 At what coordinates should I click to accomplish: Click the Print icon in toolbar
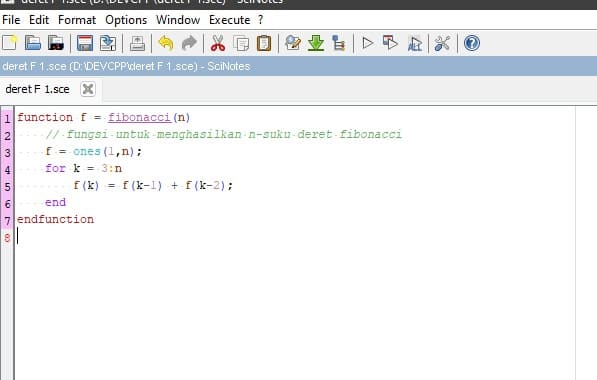(137, 43)
